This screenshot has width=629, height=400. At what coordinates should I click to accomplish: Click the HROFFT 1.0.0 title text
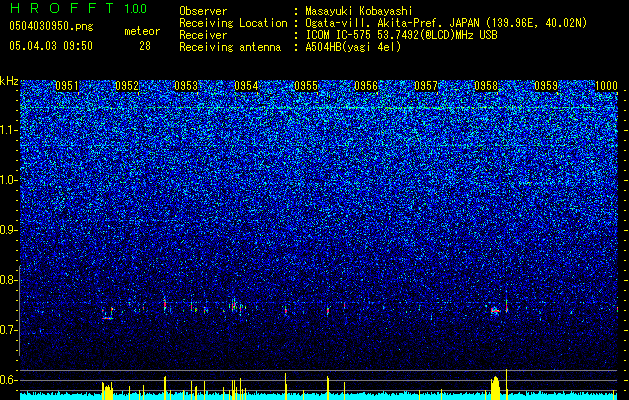78,8
